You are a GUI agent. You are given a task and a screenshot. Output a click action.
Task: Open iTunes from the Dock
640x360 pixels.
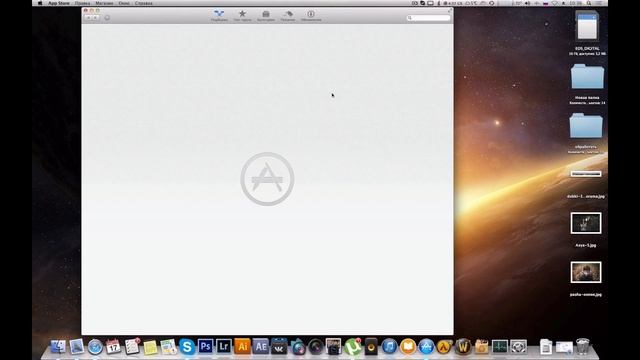[389, 347]
